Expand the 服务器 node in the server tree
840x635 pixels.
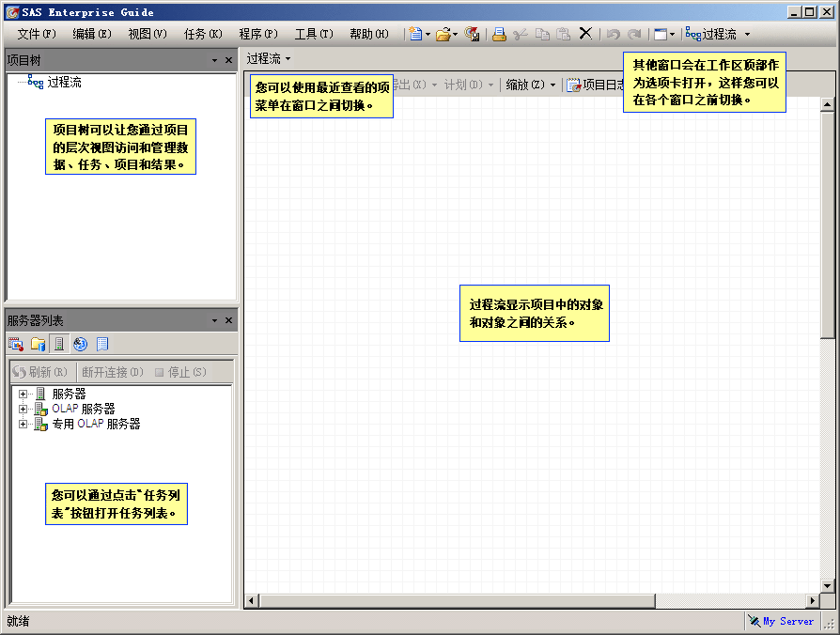pos(23,394)
